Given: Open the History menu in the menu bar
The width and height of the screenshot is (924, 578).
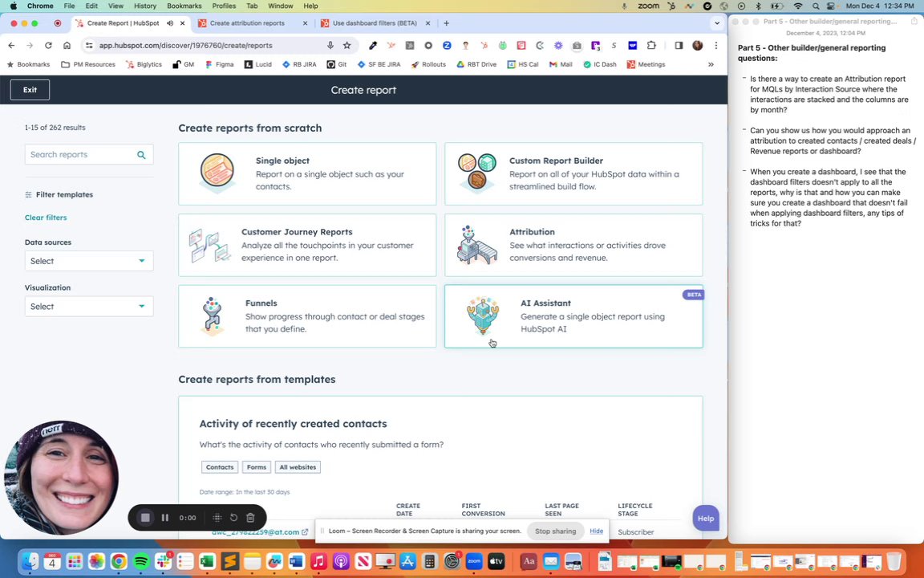Looking at the screenshot, I should 145,6.
